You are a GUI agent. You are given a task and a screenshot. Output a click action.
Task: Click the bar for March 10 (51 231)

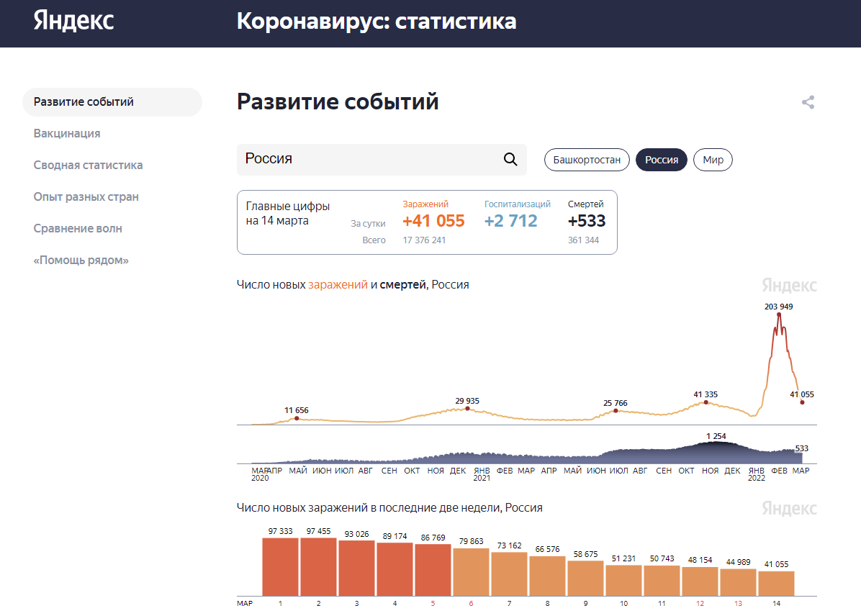623,581
